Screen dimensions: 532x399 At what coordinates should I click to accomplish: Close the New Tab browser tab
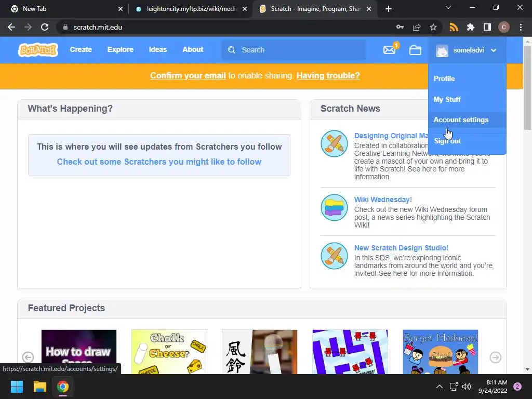(121, 9)
